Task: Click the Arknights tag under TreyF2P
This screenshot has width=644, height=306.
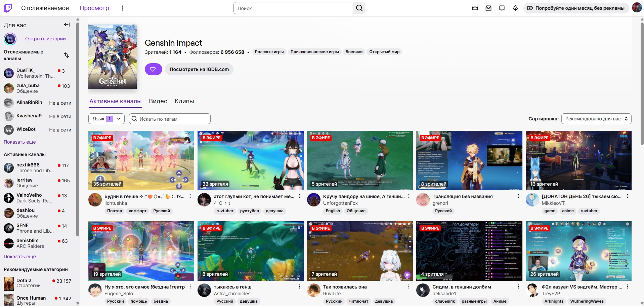Action: [x=554, y=301]
